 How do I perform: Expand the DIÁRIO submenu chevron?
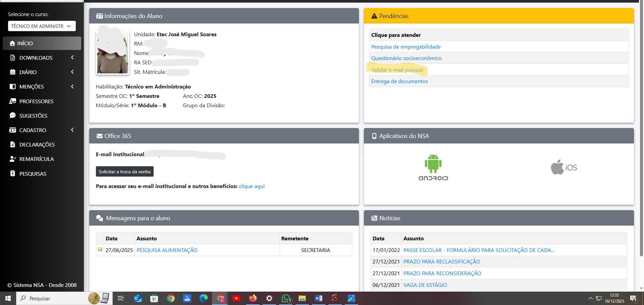(72, 72)
